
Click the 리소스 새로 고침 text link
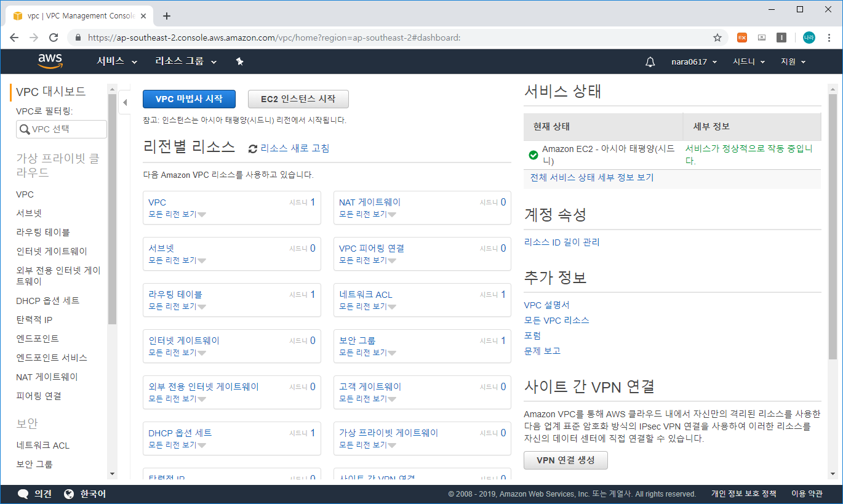tap(295, 148)
